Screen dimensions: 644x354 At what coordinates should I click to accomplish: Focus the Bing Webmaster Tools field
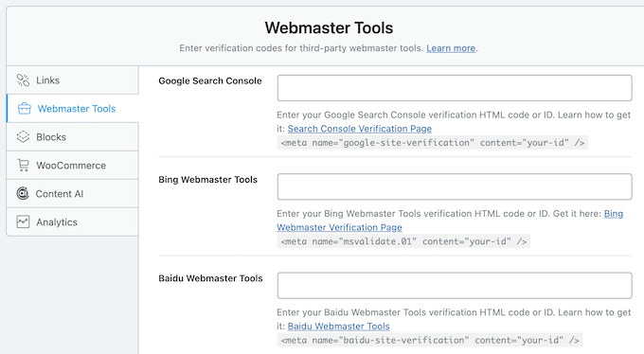tap(455, 186)
